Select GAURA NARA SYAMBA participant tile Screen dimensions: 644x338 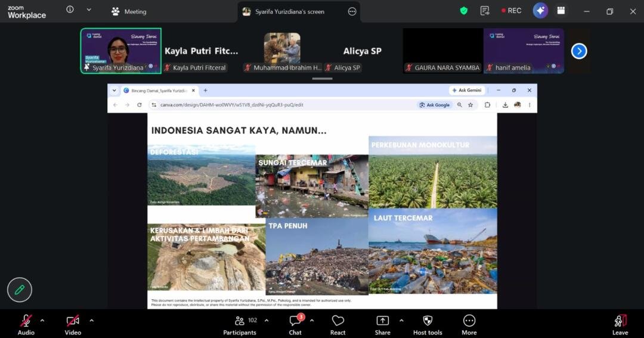click(443, 51)
